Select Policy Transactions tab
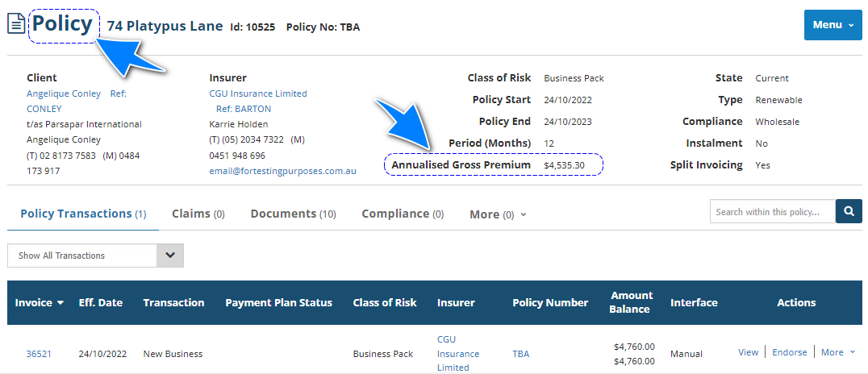The image size is (868, 374). pos(83,214)
